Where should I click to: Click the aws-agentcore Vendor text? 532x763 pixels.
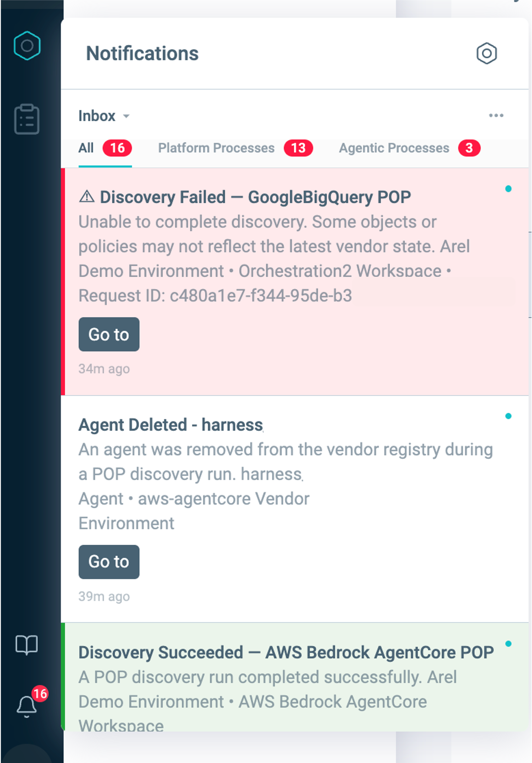tap(224, 499)
